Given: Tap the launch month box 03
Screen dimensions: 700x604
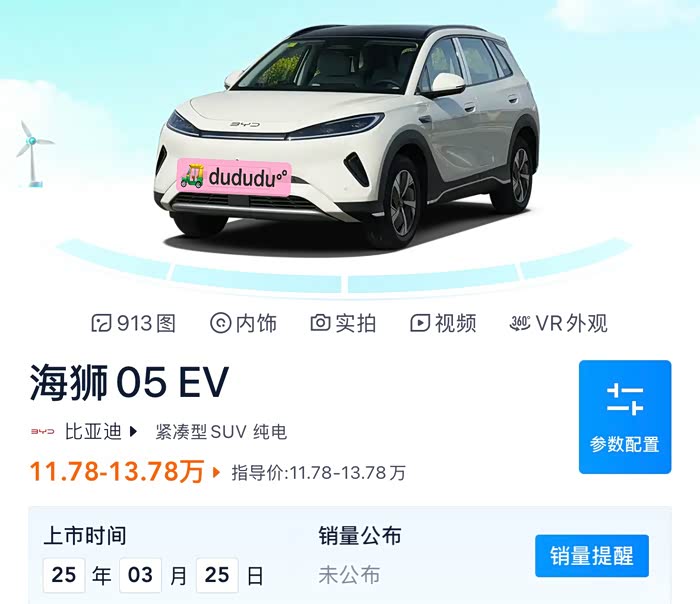Looking at the screenshot, I should tap(140, 575).
